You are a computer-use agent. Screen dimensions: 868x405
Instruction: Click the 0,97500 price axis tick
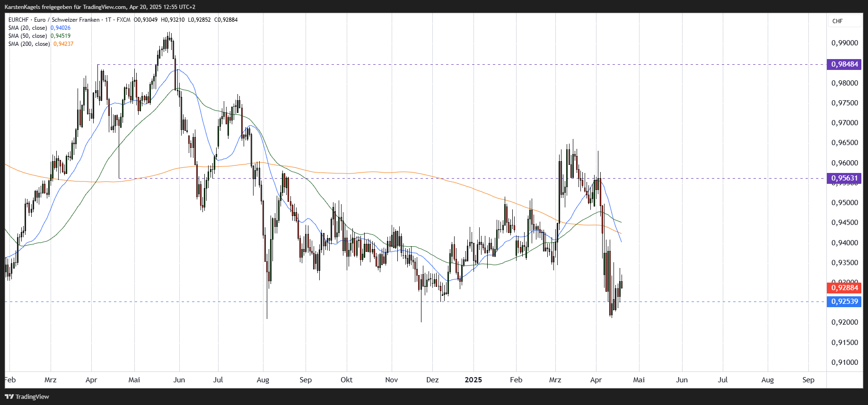(844, 103)
